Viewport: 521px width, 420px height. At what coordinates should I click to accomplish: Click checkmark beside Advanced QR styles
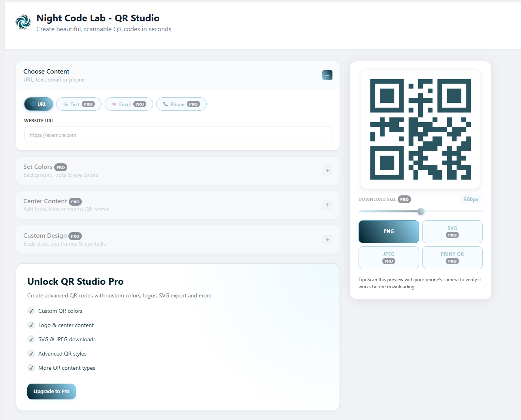pyautogui.click(x=31, y=354)
